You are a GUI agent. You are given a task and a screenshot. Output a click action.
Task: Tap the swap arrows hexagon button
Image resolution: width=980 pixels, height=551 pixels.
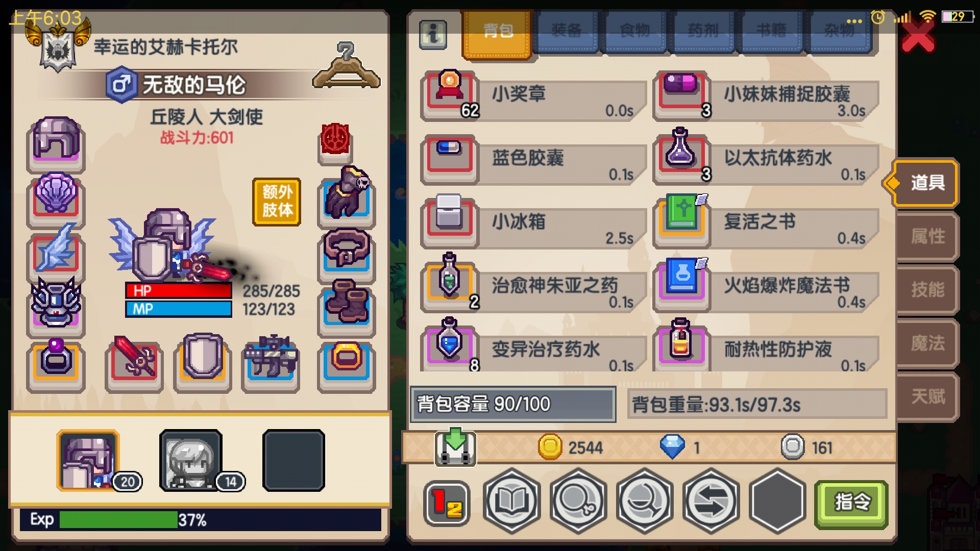[x=711, y=501]
